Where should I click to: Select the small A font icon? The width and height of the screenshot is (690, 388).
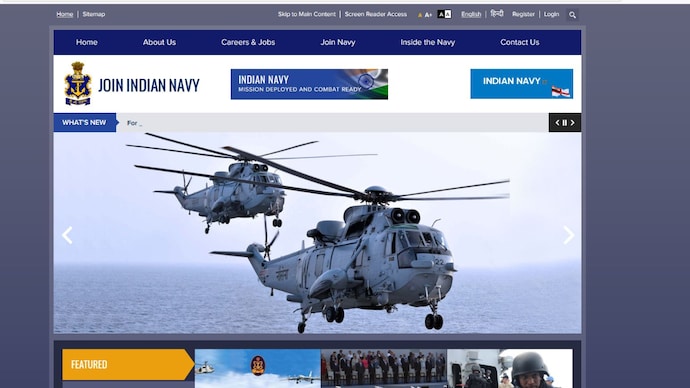click(x=420, y=15)
